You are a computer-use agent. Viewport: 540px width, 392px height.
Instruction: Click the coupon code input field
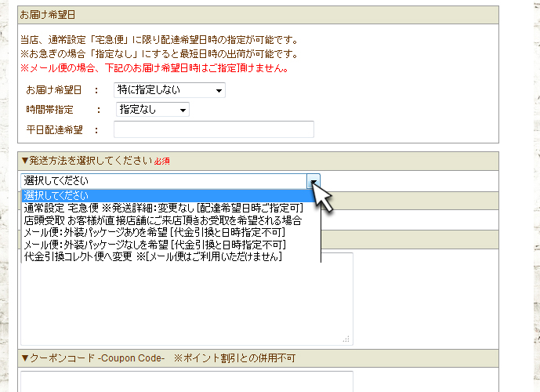pyautogui.click(x=187, y=381)
